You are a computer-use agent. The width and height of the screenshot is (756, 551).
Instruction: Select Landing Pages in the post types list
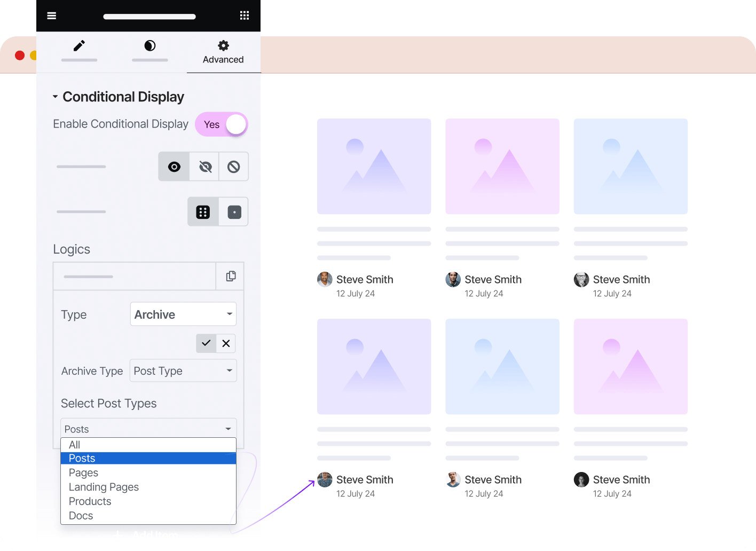tap(103, 487)
